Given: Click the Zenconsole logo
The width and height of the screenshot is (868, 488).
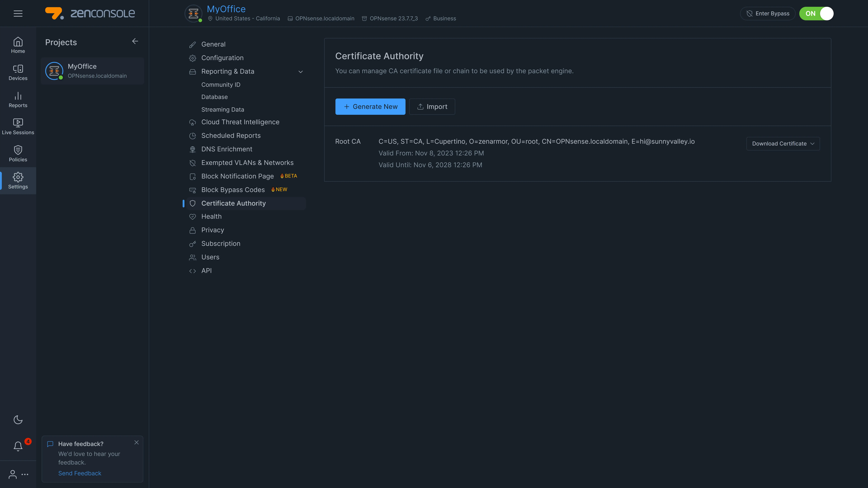Looking at the screenshot, I should [90, 13].
